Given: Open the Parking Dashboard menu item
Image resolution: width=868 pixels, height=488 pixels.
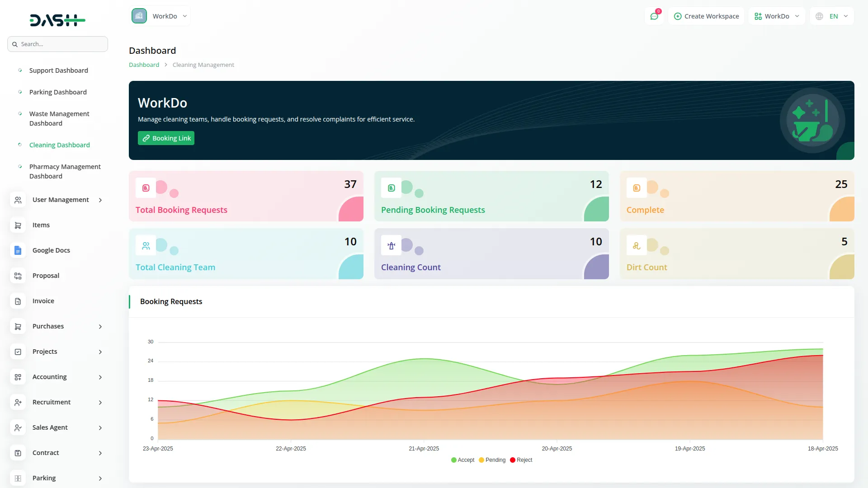Looking at the screenshot, I should pyautogui.click(x=58, y=92).
